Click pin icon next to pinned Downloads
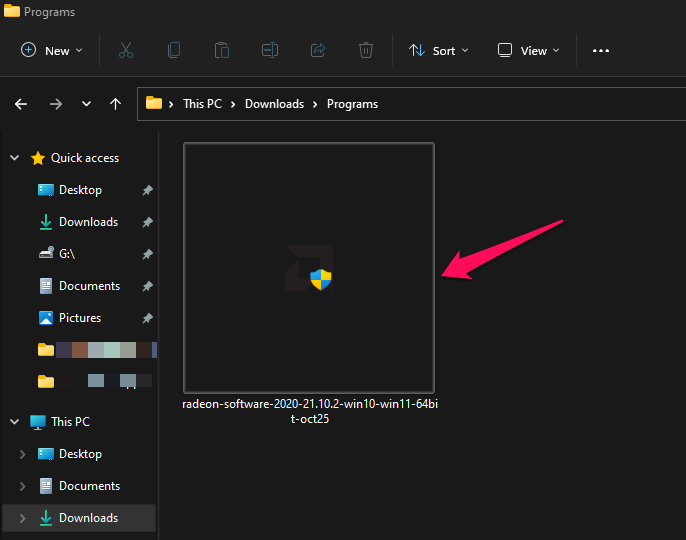Screen dimensions: 686x540 tap(147, 222)
